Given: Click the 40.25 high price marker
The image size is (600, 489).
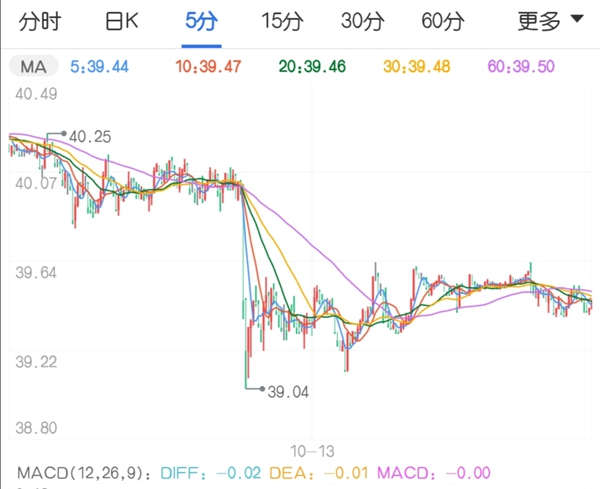Looking at the screenshot, I should click(x=90, y=137).
